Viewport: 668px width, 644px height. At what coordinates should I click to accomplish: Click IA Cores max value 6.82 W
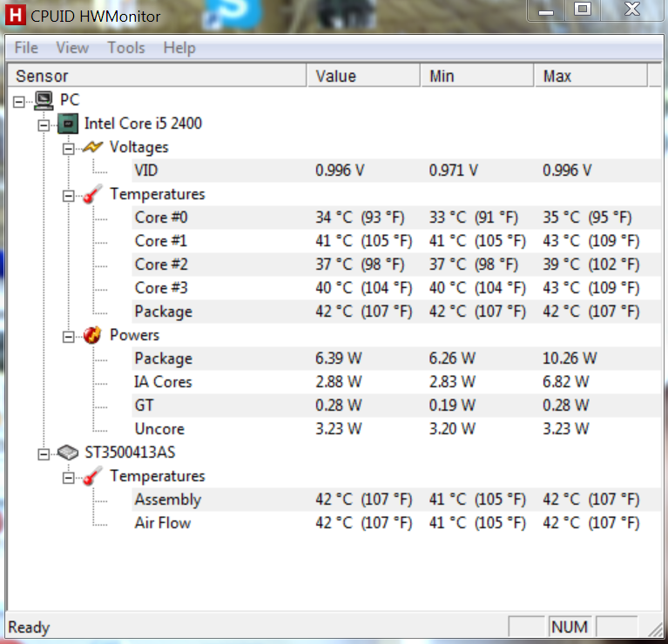566,382
